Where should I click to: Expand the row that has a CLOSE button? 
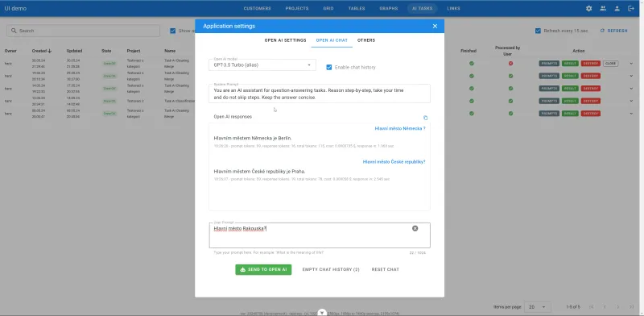(x=631, y=64)
